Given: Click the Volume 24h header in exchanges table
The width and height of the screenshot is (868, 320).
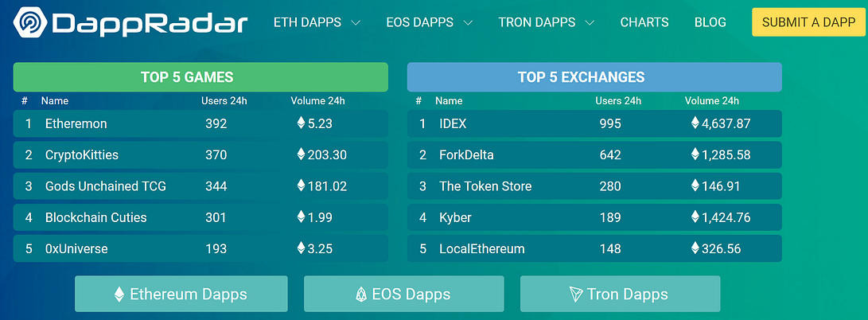Looking at the screenshot, I should [x=712, y=101].
